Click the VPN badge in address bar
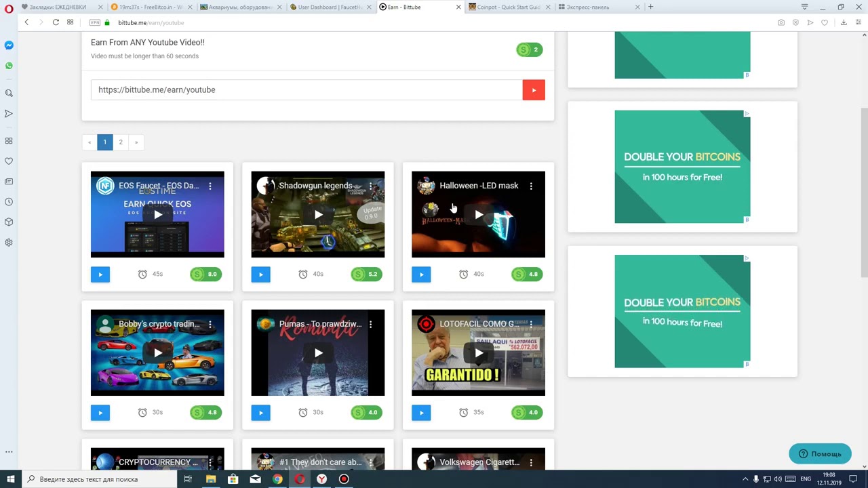The width and height of the screenshot is (868, 488). 95,22
